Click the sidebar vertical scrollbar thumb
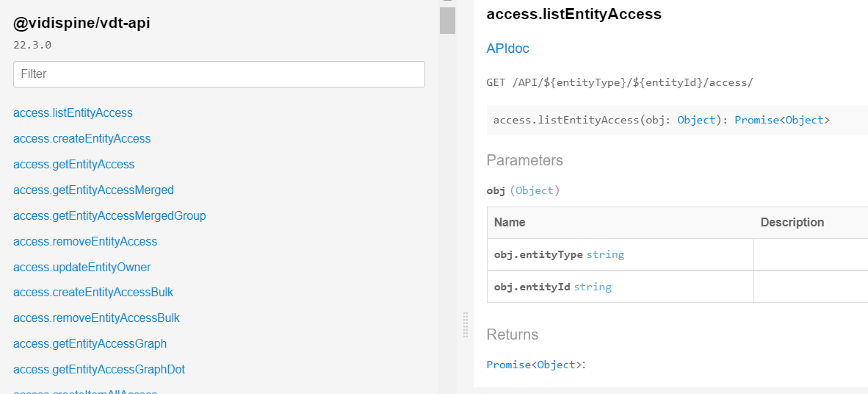 [x=447, y=20]
